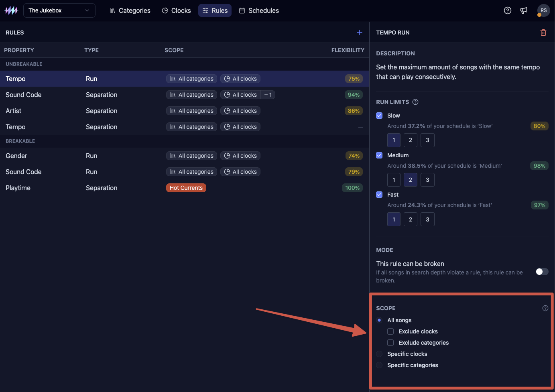This screenshot has width=555, height=392.
Task: Click the 79% flexibility badge
Action: [354, 172]
